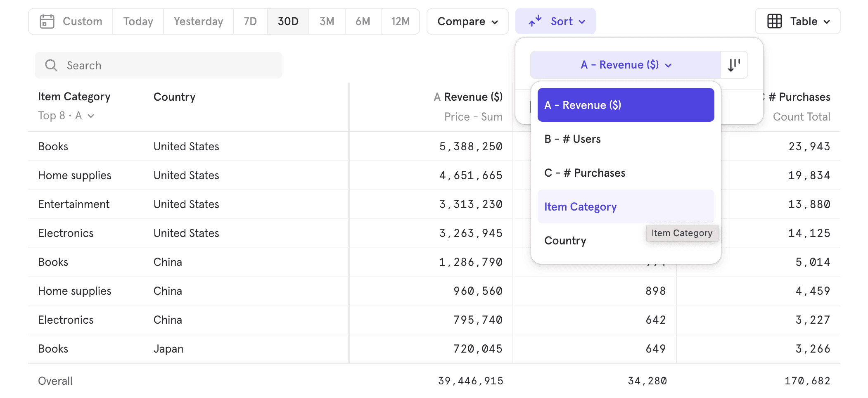Toggle sort direction descending icon
The width and height of the screenshot is (868, 398).
(734, 65)
